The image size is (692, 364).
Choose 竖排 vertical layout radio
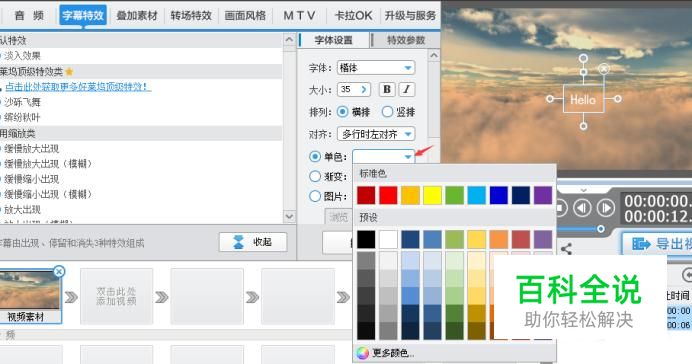(x=387, y=112)
